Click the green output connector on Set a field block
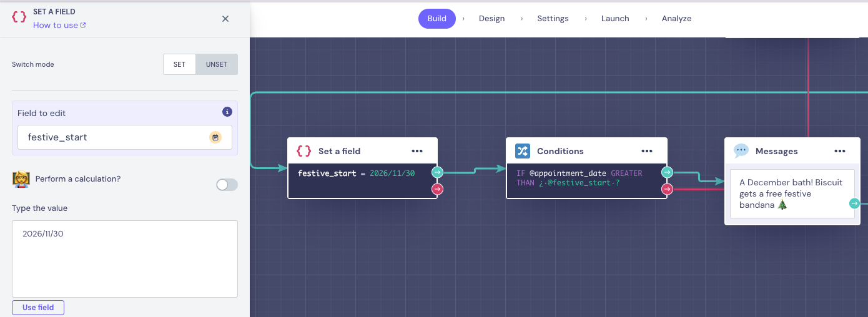Screen dimensions: 868x317 click(x=437, y=173)
